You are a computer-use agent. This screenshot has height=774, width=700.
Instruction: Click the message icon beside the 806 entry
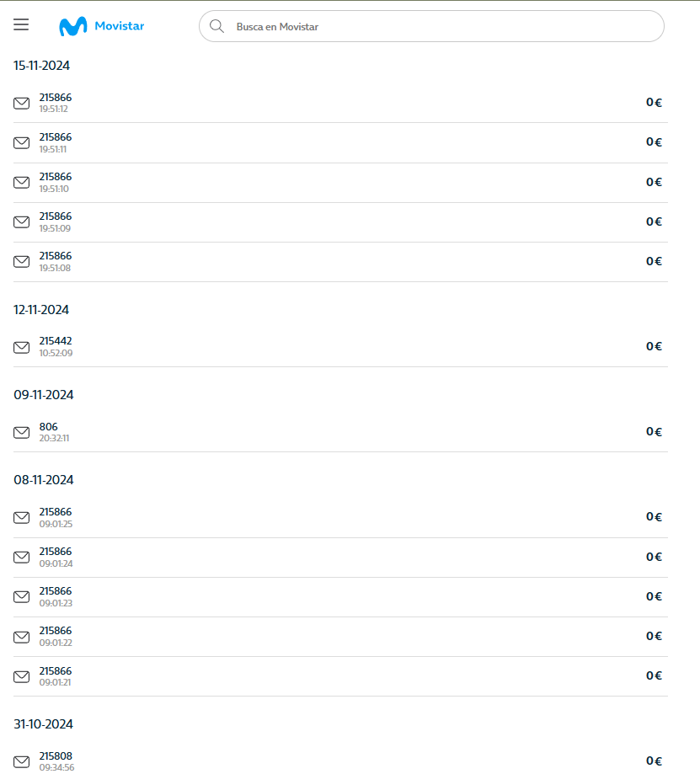click(x=21, y=433)
